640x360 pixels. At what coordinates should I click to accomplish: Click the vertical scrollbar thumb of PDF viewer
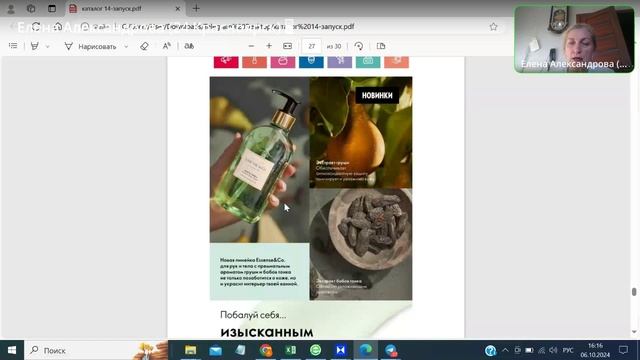tap(634, 292)
